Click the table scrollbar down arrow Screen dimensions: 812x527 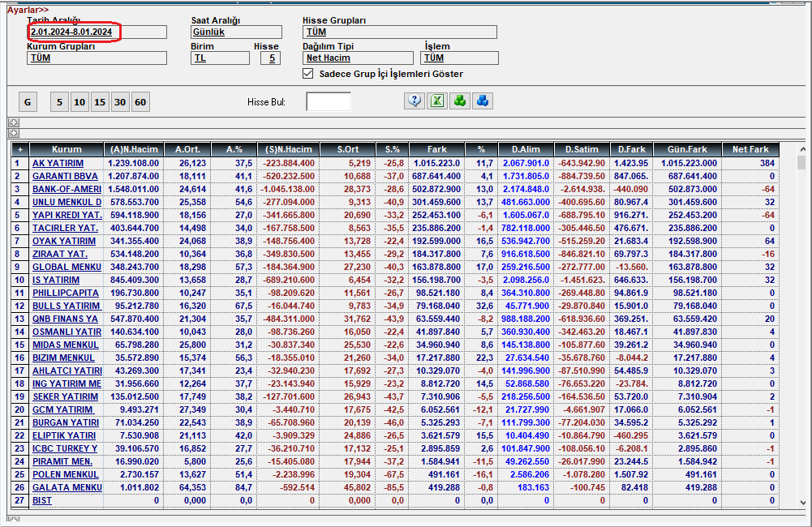tap(803, 502)
